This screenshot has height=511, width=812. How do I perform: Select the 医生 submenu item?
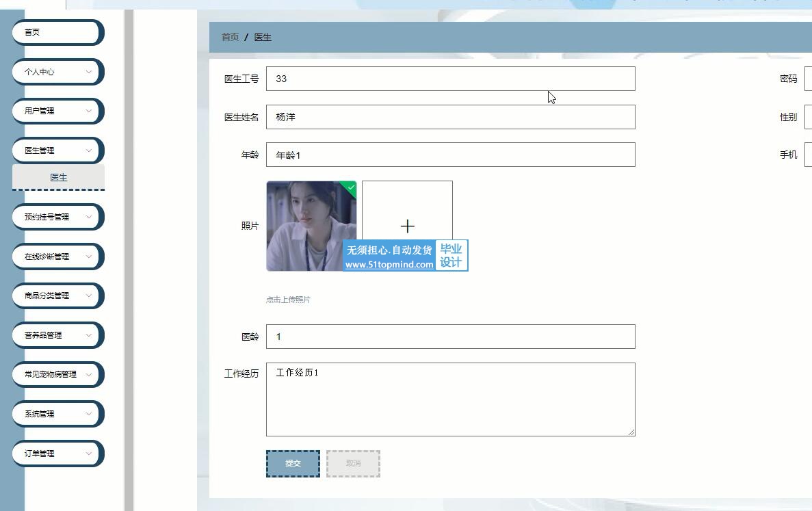tap(59, 177)
